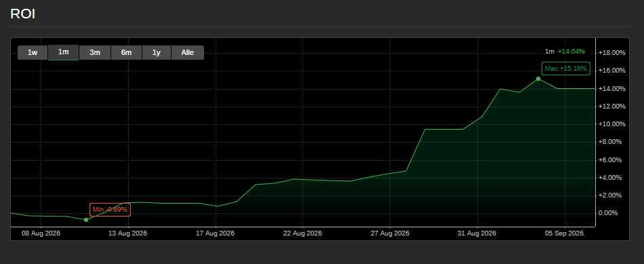Click the 08 Aug 2026 axis label
Viewport: 644px width, 264px height.
(41, 233)
